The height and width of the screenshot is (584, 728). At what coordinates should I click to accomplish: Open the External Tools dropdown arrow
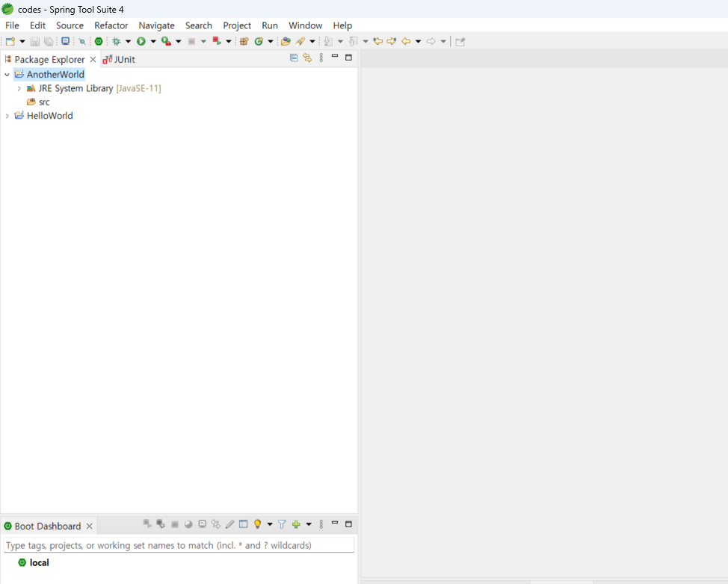click(x=179, y=41)
